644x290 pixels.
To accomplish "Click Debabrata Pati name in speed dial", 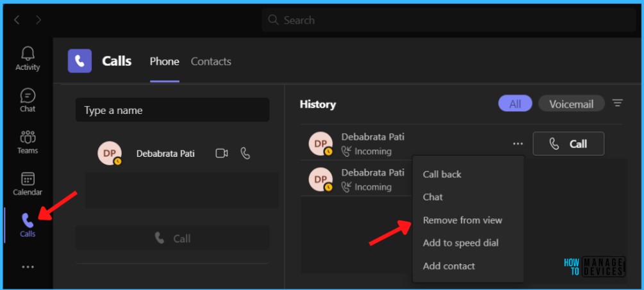I will [165, 154].
